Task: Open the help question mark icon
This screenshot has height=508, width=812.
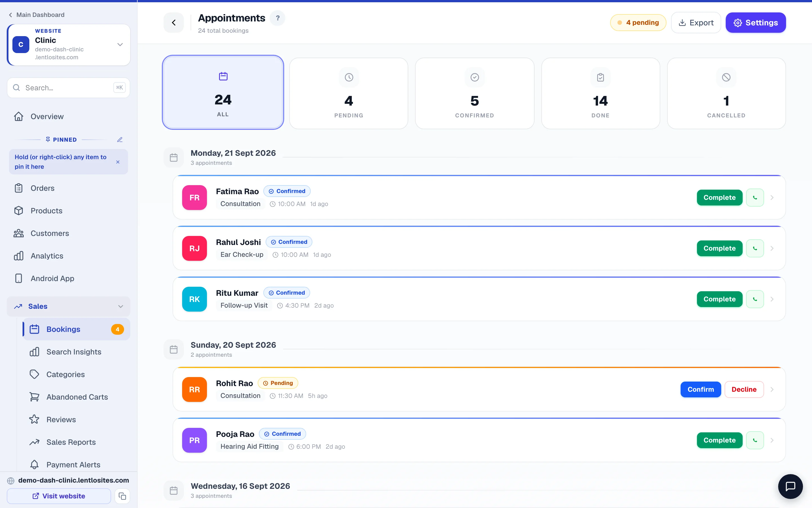Action: tap(277, 18)
